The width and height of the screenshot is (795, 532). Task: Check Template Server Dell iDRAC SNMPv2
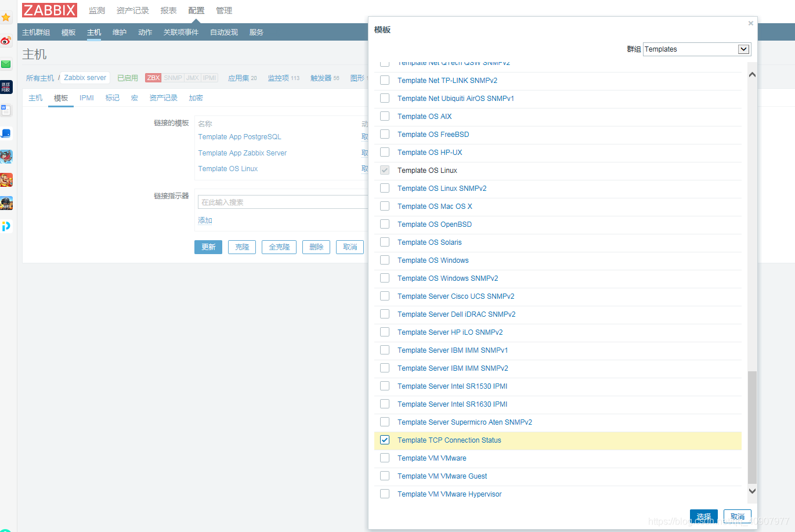pos(385,314)
